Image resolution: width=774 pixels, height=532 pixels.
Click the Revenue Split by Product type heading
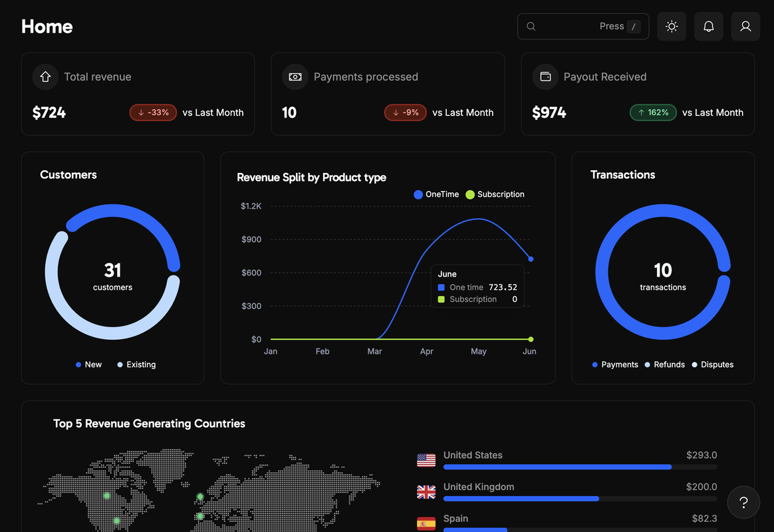(311, 177)
